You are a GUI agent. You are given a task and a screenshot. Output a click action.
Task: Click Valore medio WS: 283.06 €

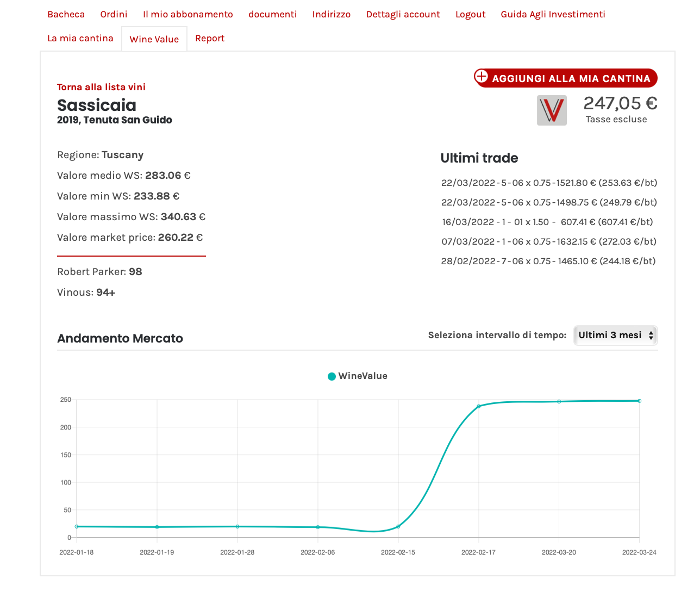(124, 176)
